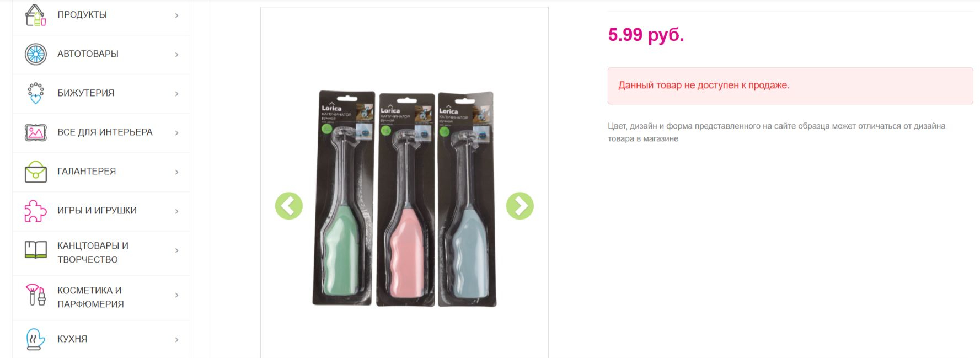This screenshot has width=980, height=358.
Task: Go to Игры и игрушки section
Action: (97, 211)
